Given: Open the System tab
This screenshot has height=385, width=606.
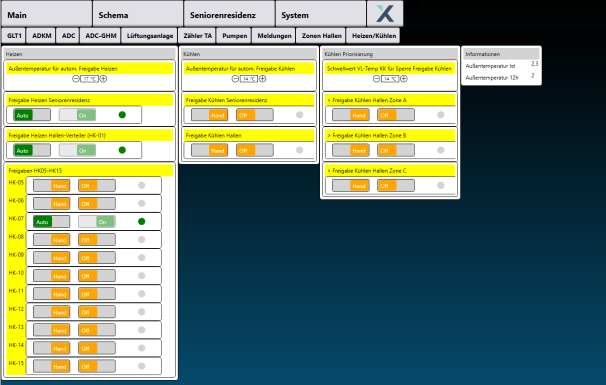Looking at the screenshot, I should click(x=321, y=14).
